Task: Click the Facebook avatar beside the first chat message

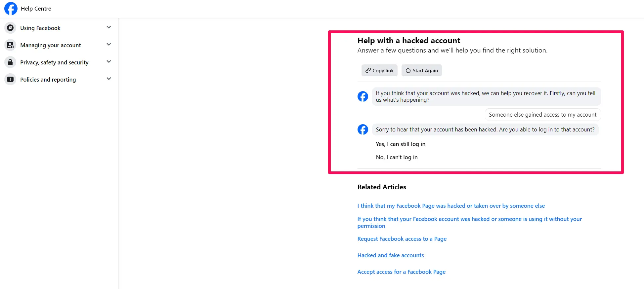Action: pos(363,96)
